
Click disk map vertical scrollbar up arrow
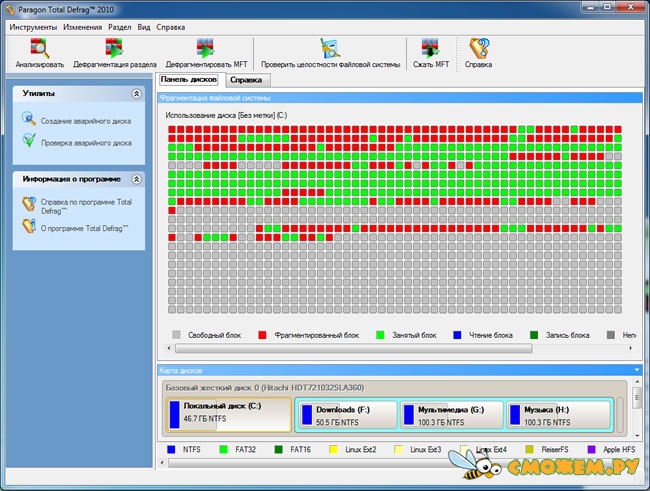[x=638, y=381]
